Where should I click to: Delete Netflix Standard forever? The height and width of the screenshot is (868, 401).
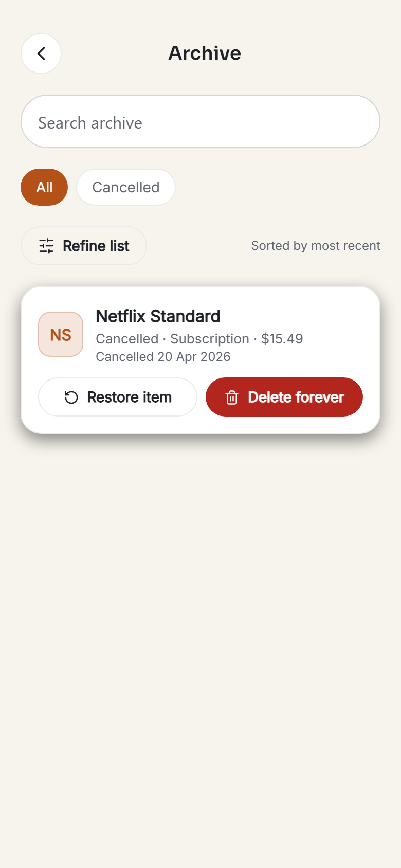pos(284,397)
